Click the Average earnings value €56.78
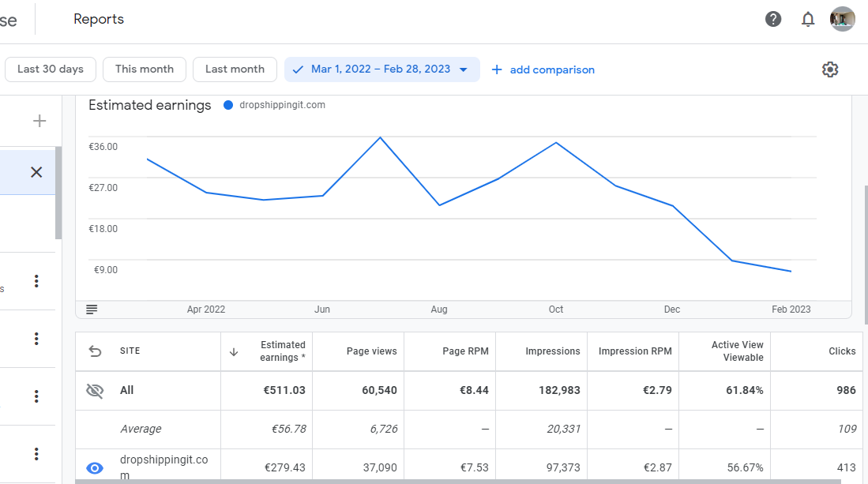This screenshot has width=868, height=484. coord(288,429)
